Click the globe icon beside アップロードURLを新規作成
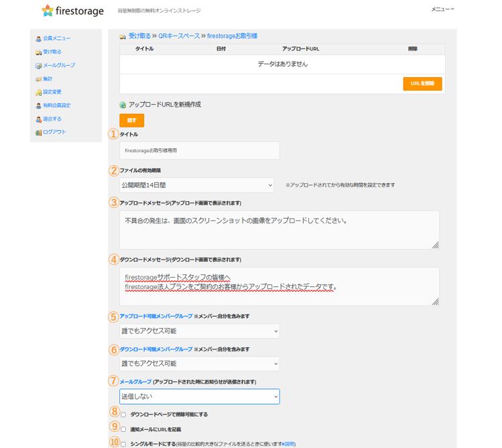 tap(123, 105)
